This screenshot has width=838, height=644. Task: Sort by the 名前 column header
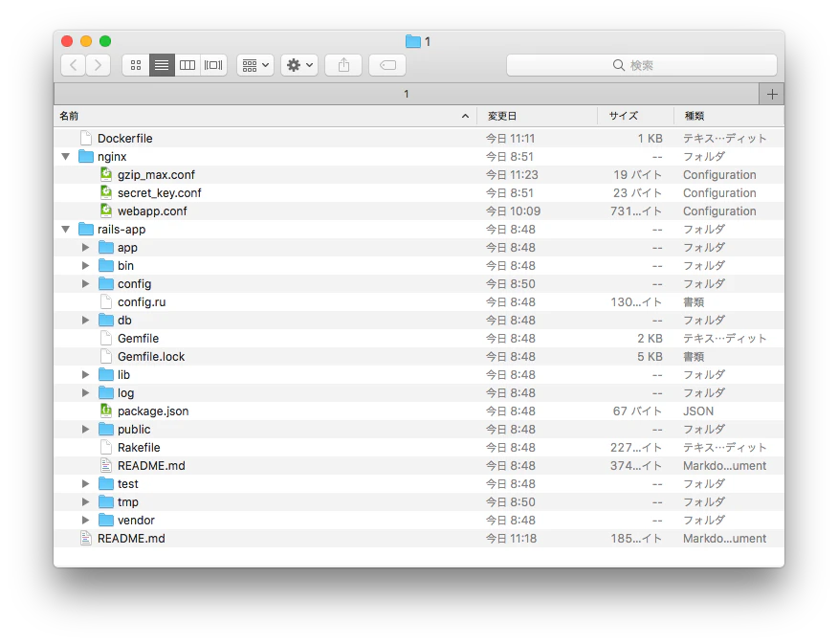[x=265, y=116]
